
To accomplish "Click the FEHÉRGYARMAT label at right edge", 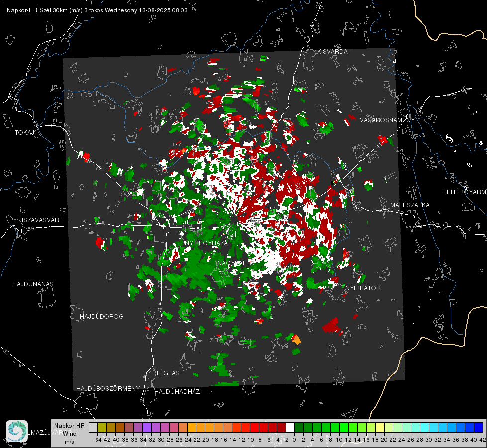I will 465,192.
